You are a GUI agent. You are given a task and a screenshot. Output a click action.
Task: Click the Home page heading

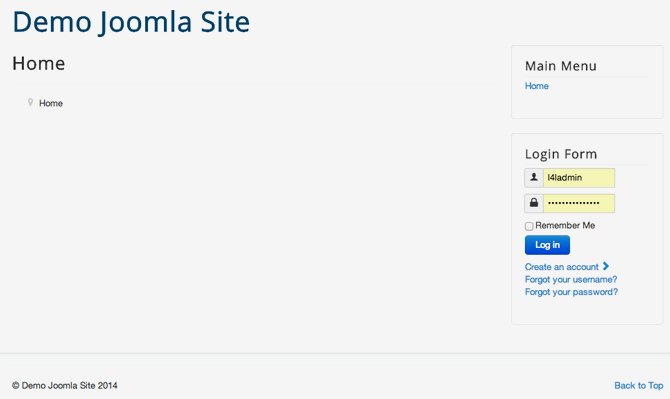pos(38,64)
